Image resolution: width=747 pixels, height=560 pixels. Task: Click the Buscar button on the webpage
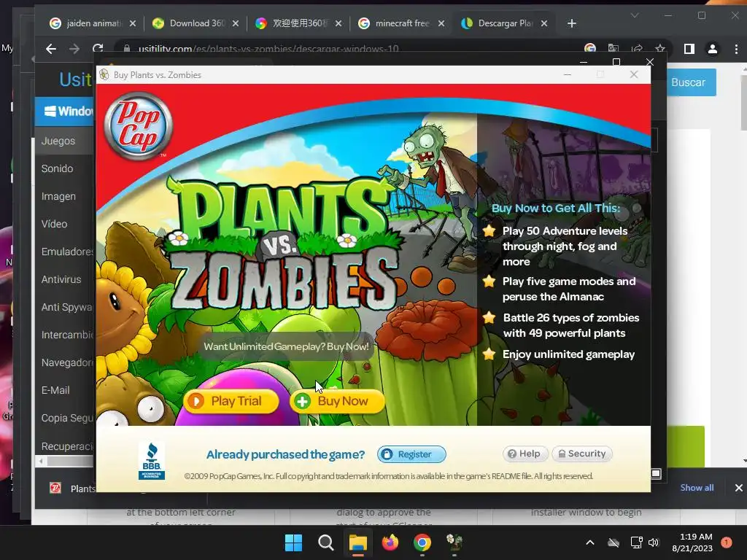(x=688, y=82)
